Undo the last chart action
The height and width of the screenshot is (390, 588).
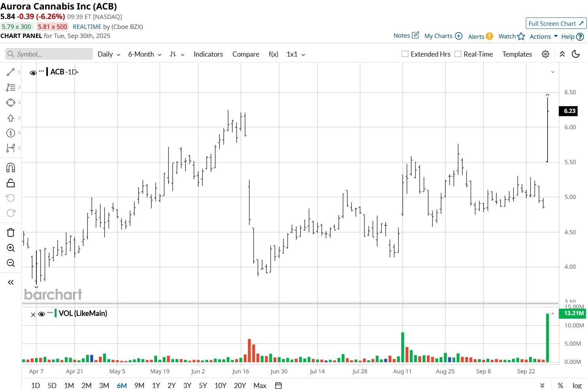(11, 198)
